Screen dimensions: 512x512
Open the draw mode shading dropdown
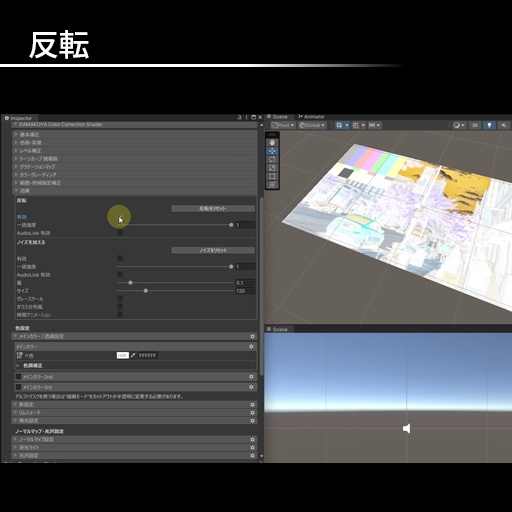click(x=459, y=125)
